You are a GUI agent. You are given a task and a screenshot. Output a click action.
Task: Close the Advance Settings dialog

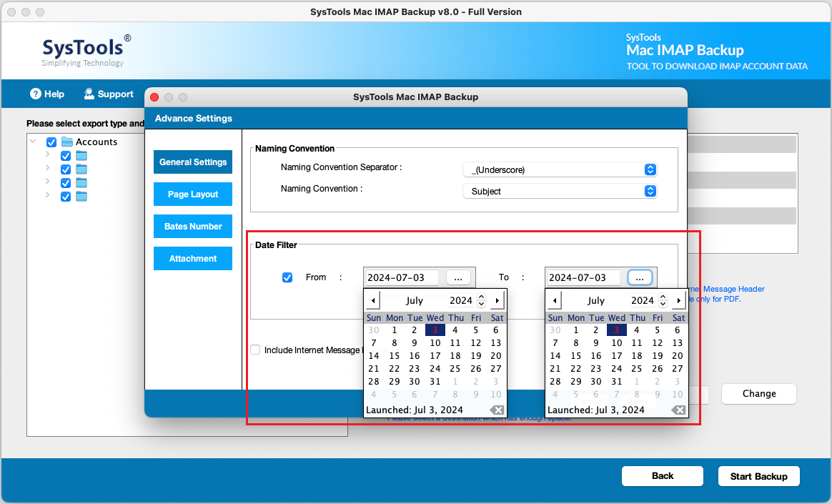[154, 97]
